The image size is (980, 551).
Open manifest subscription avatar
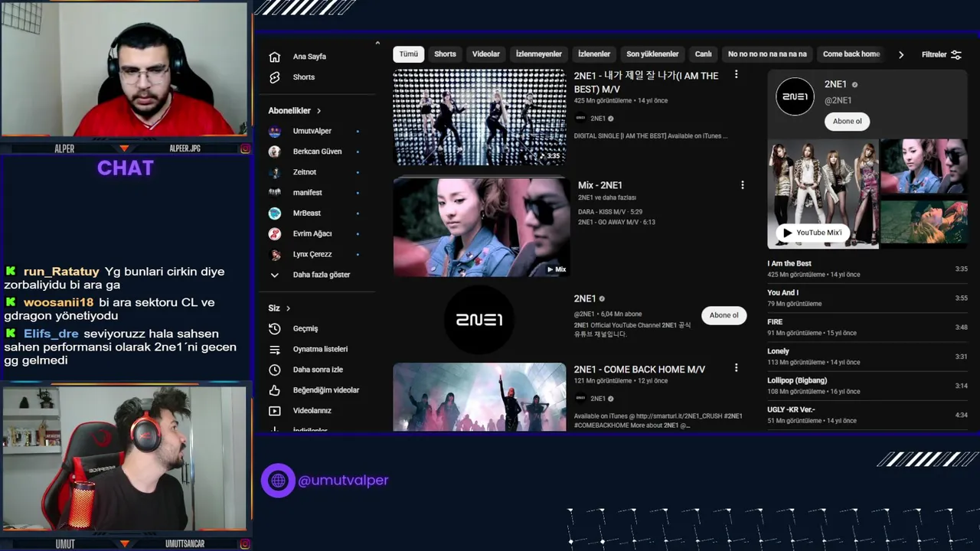(x=275, y=193)
